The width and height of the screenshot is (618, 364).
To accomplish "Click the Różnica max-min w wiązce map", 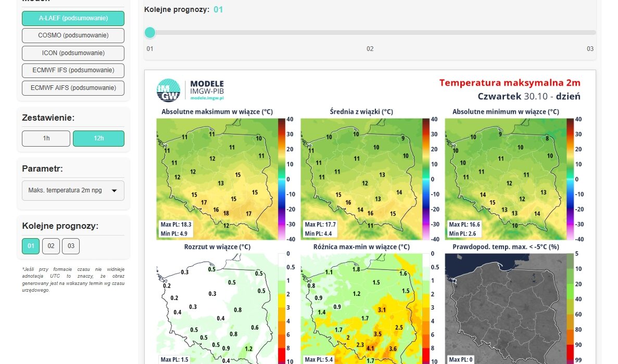I will pos(360,309).
